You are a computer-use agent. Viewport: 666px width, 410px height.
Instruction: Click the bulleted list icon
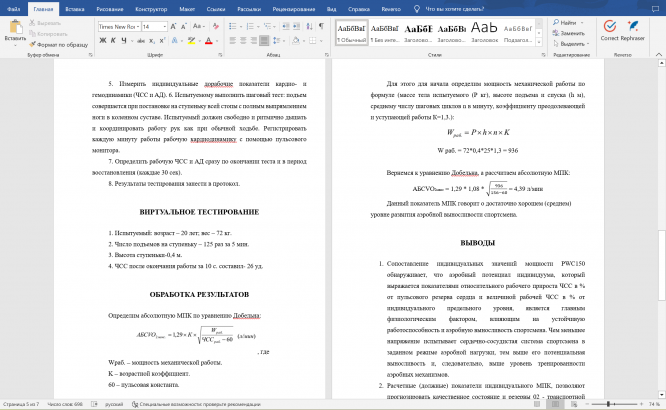click(233, 26)
